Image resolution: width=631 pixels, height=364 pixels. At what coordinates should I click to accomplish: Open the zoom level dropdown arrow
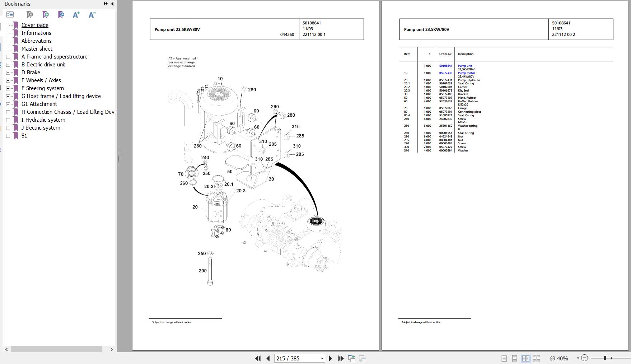point(578,358)
